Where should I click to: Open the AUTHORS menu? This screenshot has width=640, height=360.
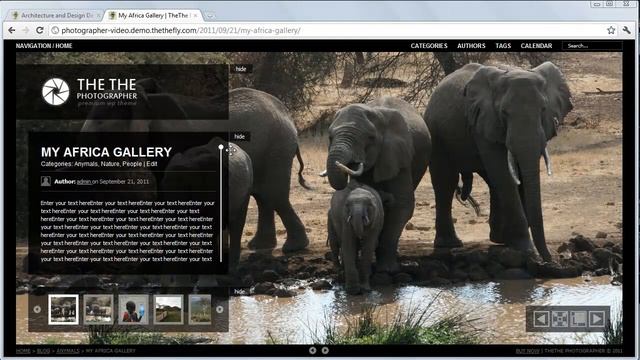[x=471, y=46]
